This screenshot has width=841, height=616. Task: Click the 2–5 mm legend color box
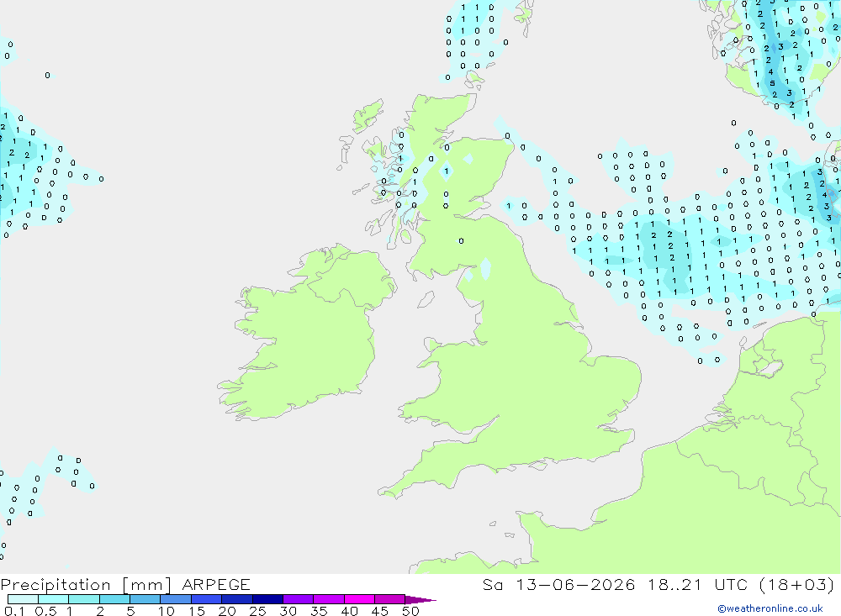[x=114, y=599]
